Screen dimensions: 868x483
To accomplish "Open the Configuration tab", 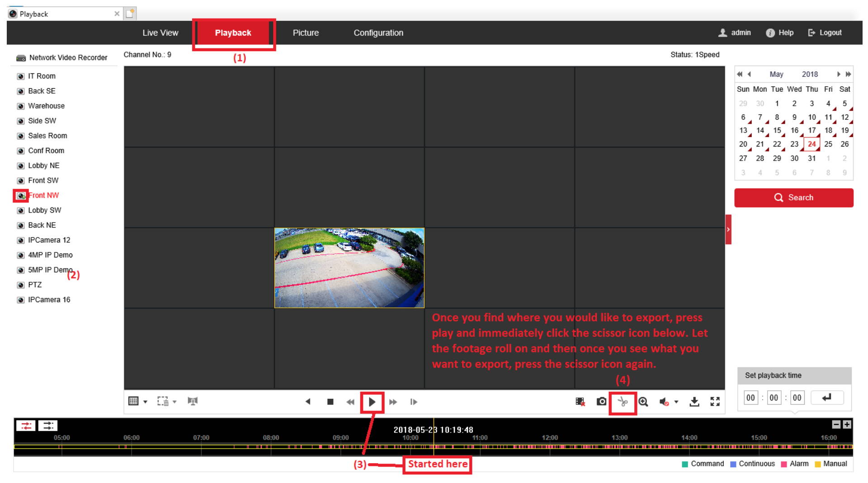I will (378, 33).
